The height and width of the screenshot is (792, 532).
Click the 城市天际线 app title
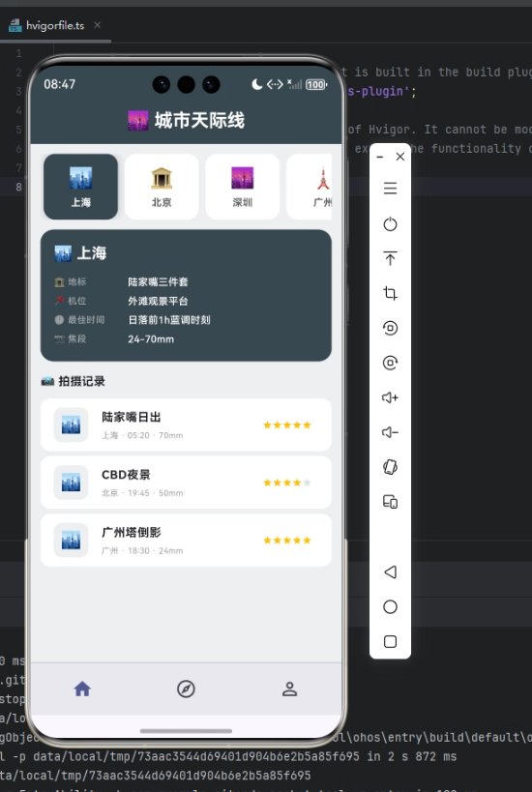point(199,121)
